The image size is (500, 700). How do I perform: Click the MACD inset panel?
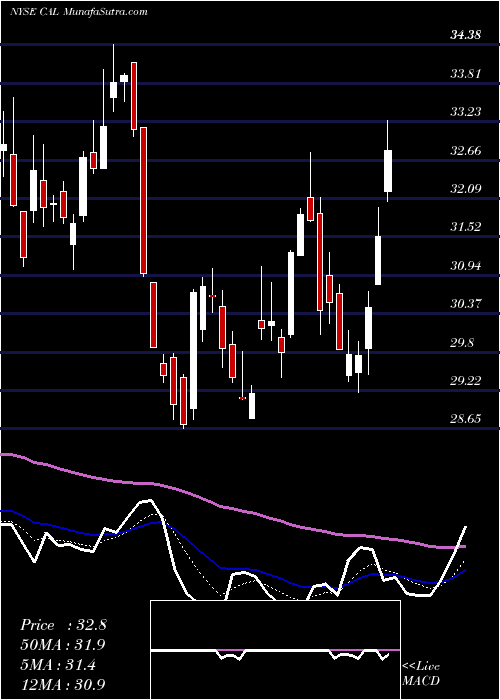click(275, 650)
